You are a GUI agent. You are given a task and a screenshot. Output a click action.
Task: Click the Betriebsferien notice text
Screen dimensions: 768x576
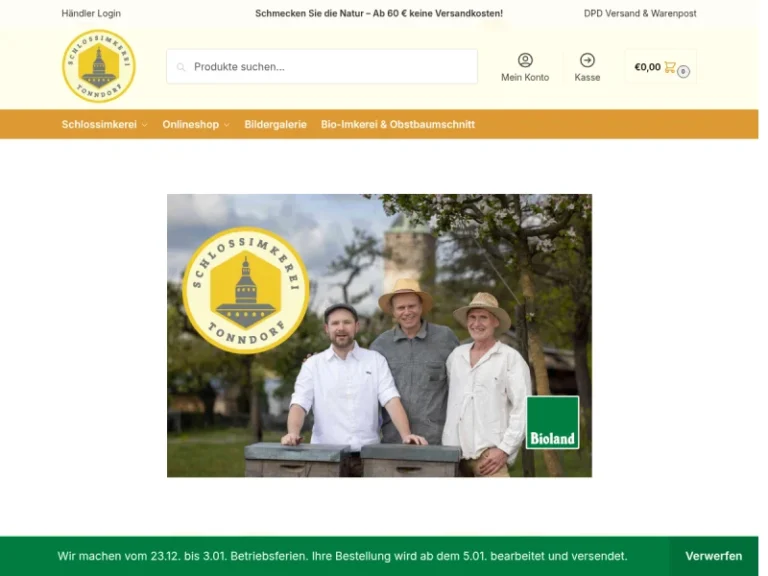(342, 556)
